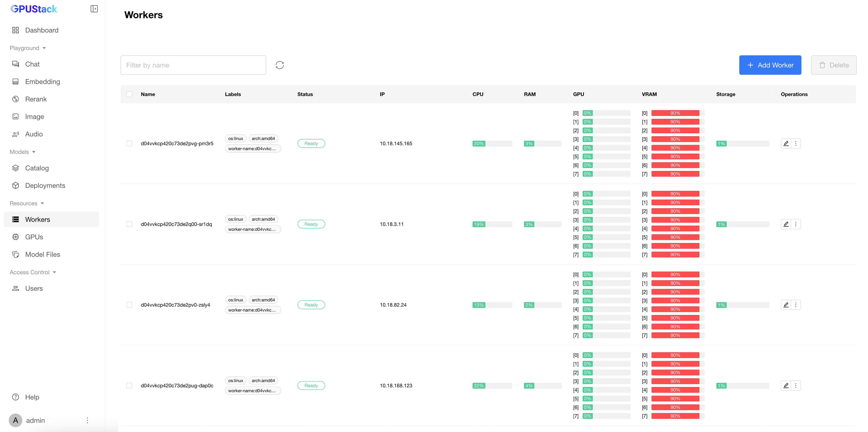Click the Add Worker button

770,65
